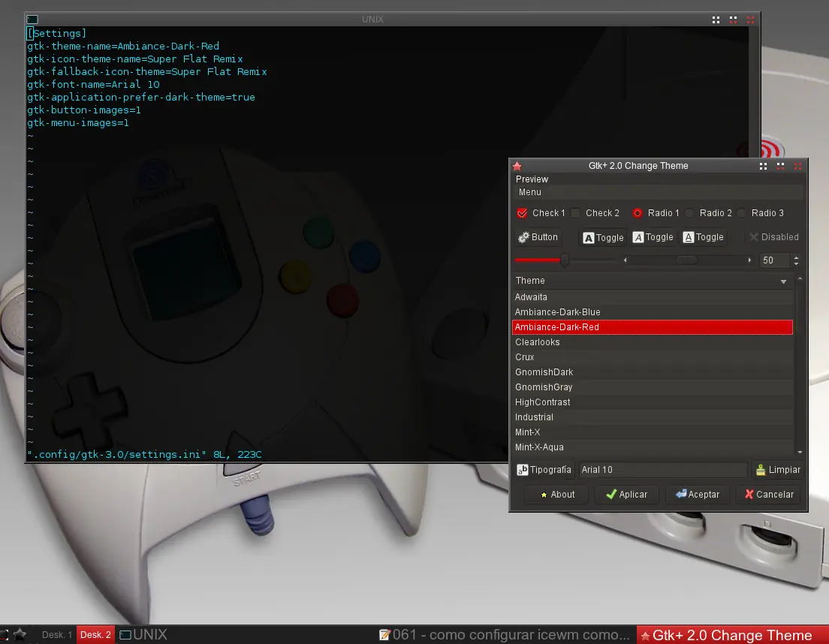Click the gtk-menu-images=1 line in terminal
The height and width of the screenshot is (644, 829).
[x=78, y=123]
